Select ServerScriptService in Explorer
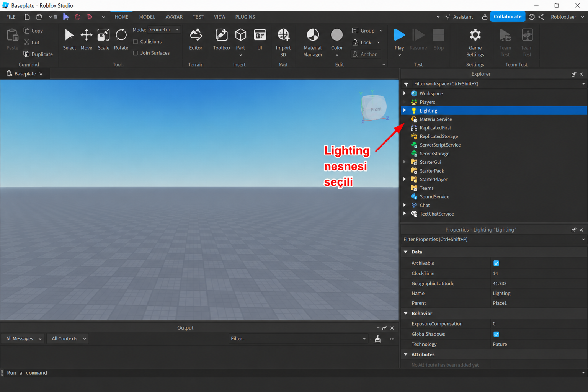588x392 pixels. [x=440, y=145]
